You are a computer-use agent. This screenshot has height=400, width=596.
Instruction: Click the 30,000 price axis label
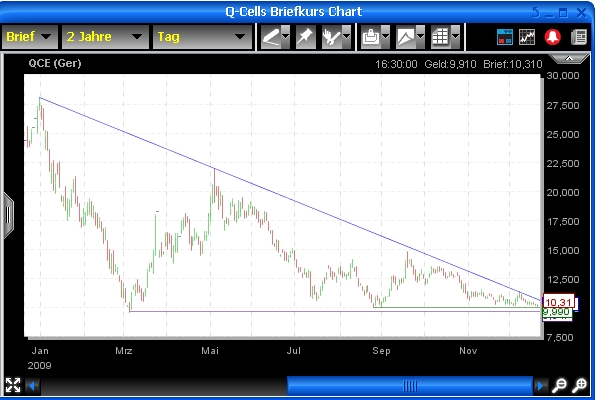pos(563,76)
